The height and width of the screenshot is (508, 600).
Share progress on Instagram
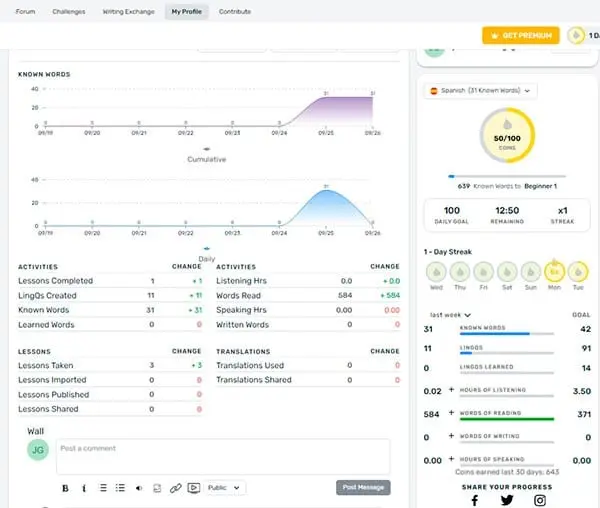(540, 500)
